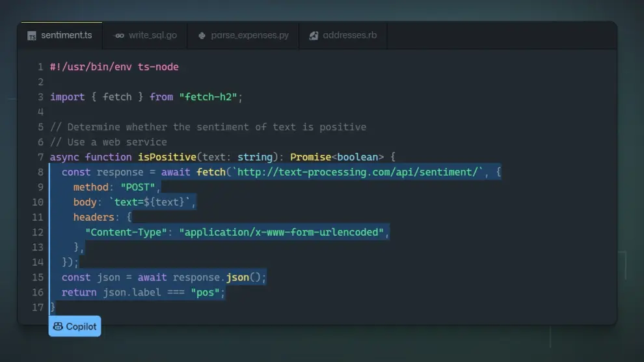
Task: Click the Python icon on parse_expenses.py tab
Action: 202,36
